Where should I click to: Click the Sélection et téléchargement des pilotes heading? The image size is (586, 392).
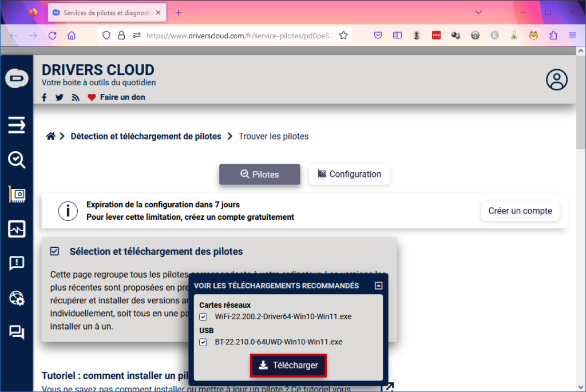(x=156, y=251)
